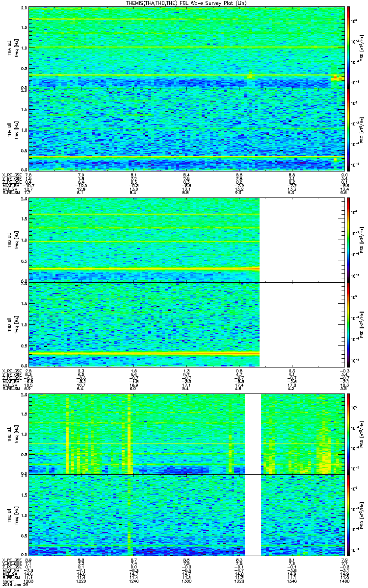This screenshot has width=368, height=588.
Task: Click 'PSD [nT²/Hz]' label beside THE BII colorbar
Action: pos(362,515)
